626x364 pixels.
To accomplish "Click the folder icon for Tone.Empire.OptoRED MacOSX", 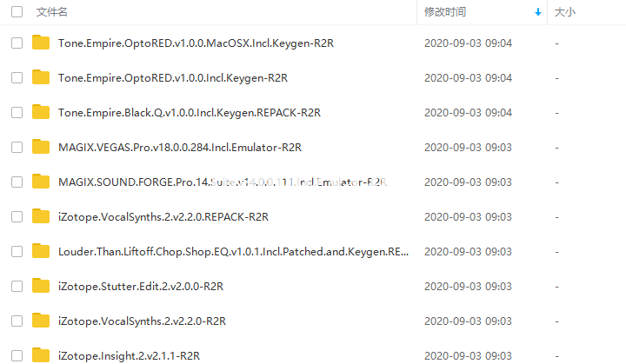I will pyautogui.click(x=41, y=43).
